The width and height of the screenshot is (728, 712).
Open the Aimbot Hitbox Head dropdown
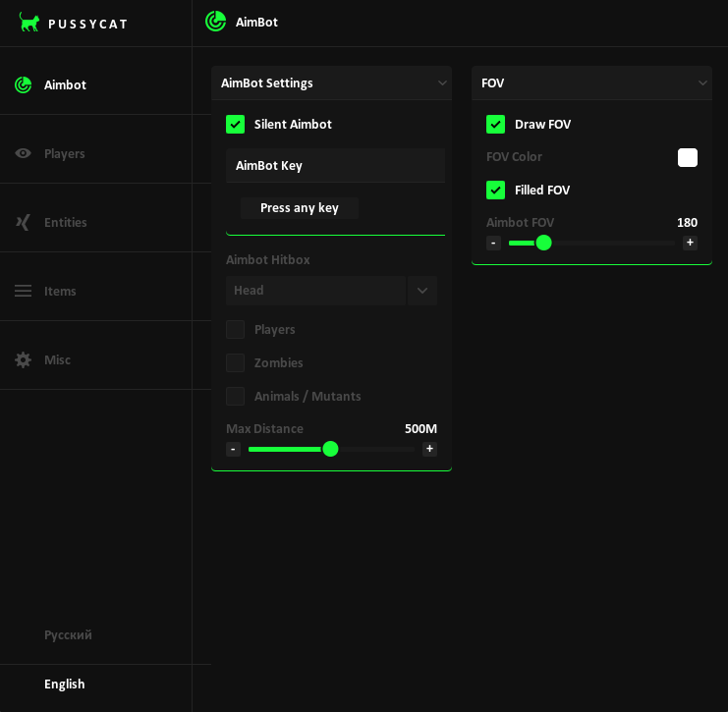tap(422, 291)
